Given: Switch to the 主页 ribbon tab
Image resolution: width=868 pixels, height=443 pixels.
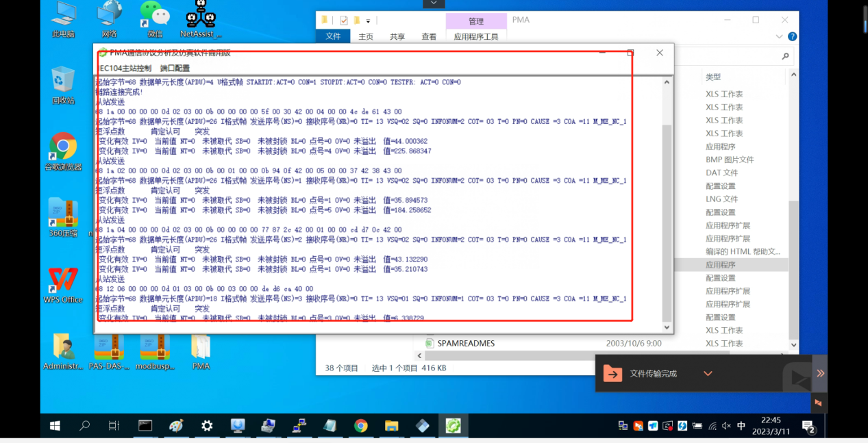Looking at the screenshot, I should [367, 37].
